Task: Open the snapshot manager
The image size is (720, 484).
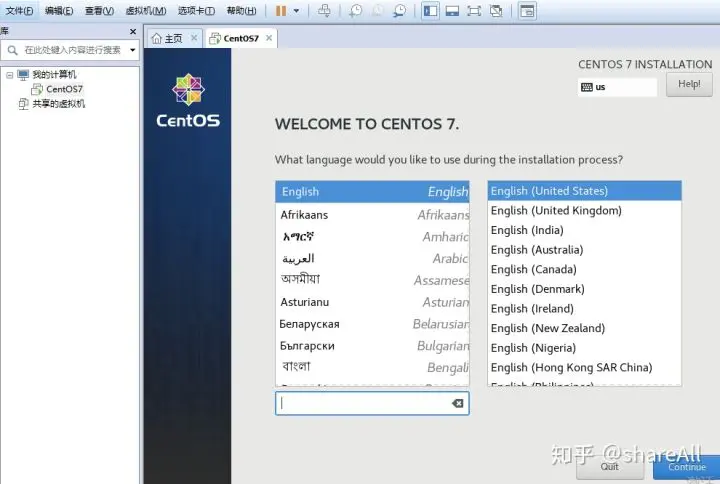Action: pos(400,11)
